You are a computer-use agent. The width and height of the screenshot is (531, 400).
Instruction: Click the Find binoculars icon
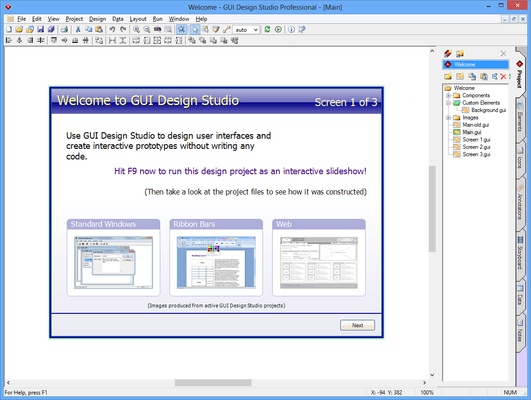tap(157, 29)
